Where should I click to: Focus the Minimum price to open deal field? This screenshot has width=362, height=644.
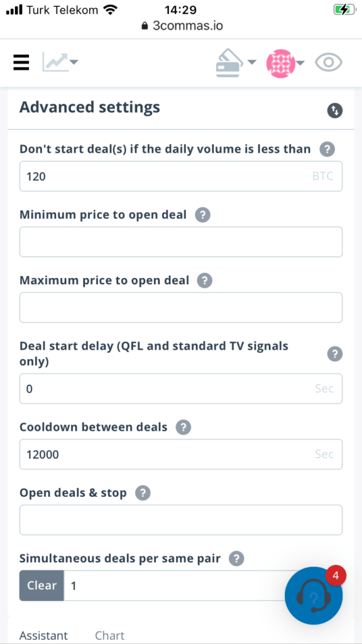[x=181, y=242]
